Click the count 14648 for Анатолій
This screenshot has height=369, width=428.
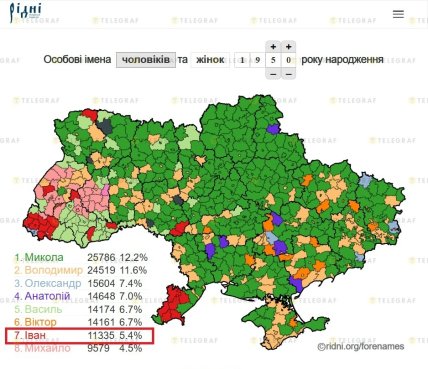point(101,296)
